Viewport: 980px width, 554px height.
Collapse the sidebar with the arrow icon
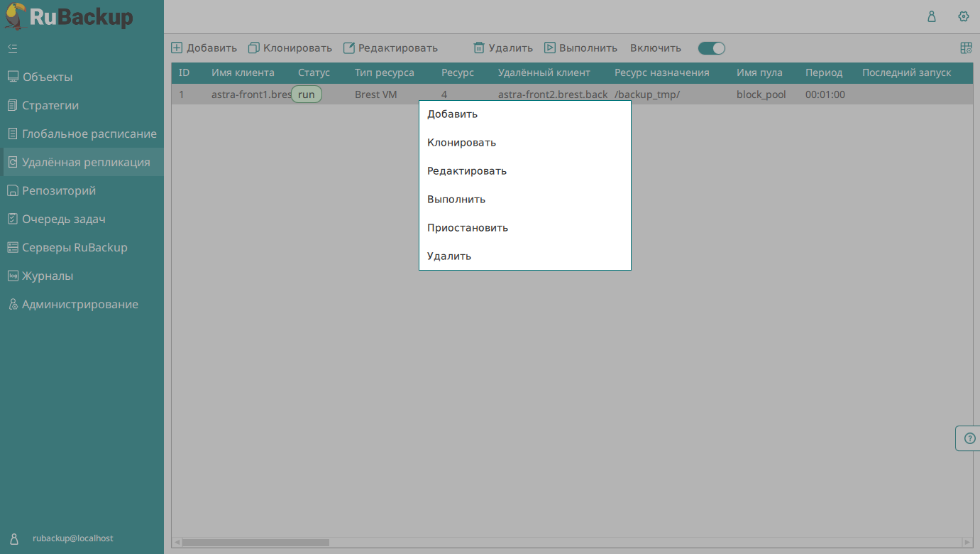click(13, 48)
